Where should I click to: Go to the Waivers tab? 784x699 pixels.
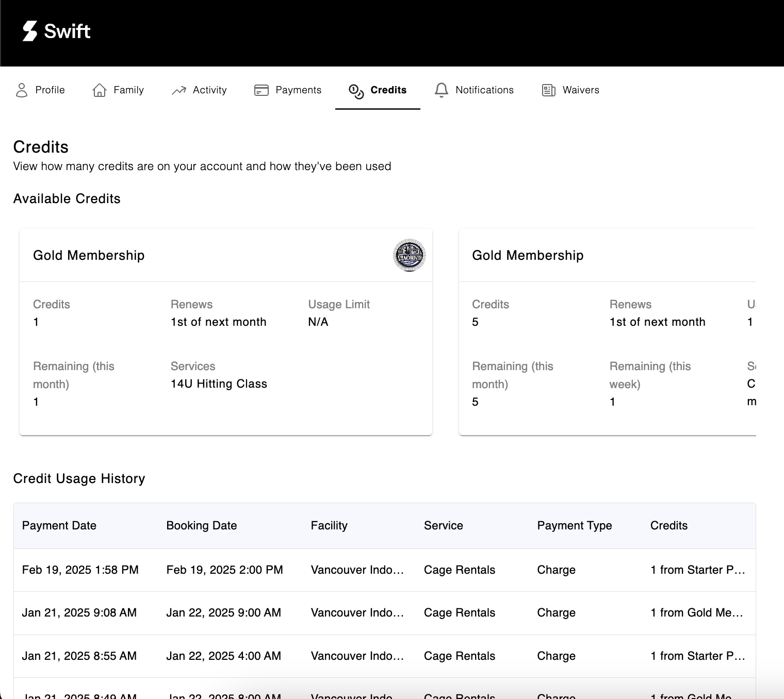580,90
